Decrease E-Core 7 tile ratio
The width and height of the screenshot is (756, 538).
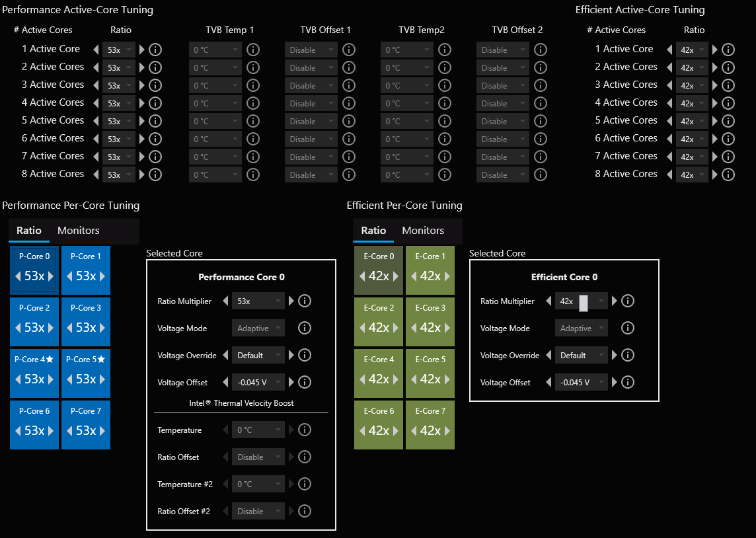414,431
